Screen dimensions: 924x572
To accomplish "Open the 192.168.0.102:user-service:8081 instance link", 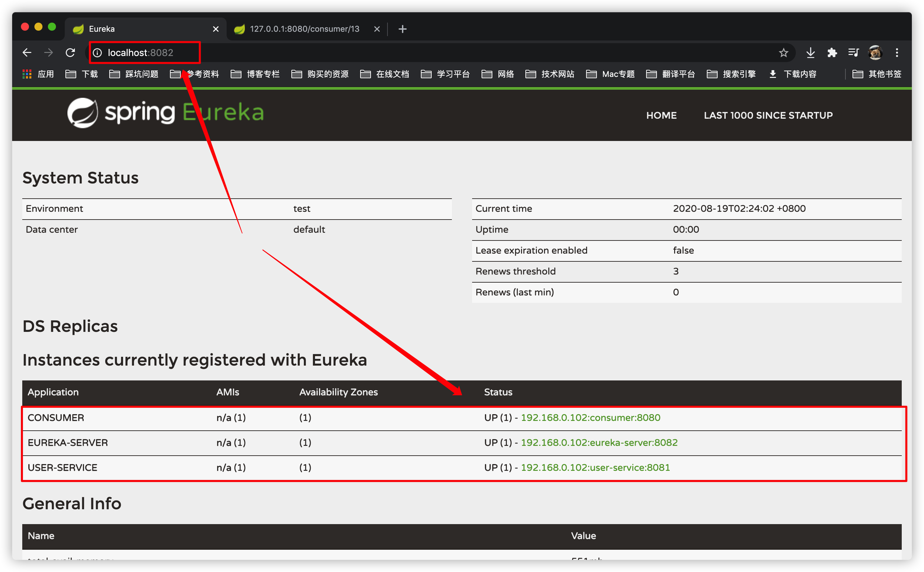I will pyautogui.click(x=595, y=467).
